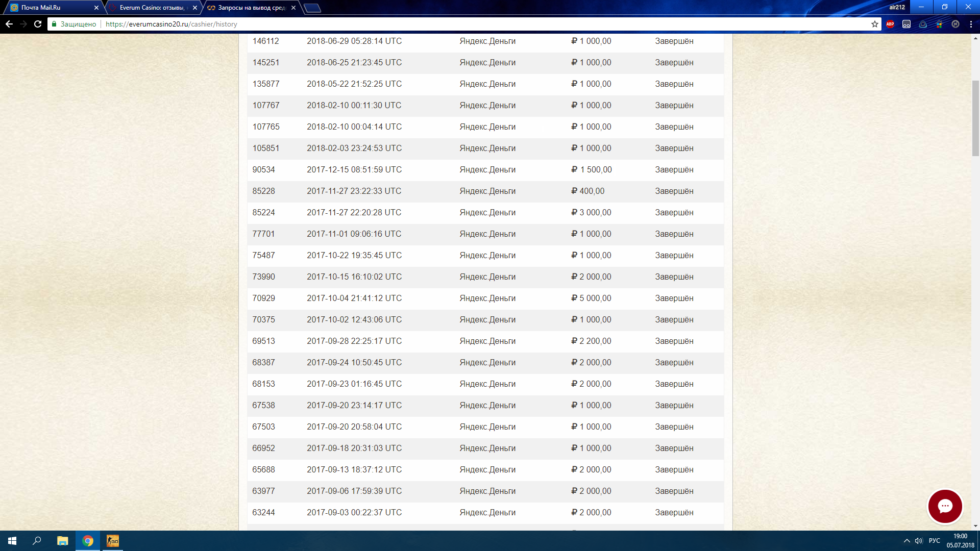
Task: Open the РУС language switcher in tray
Action: coord(934,541)
